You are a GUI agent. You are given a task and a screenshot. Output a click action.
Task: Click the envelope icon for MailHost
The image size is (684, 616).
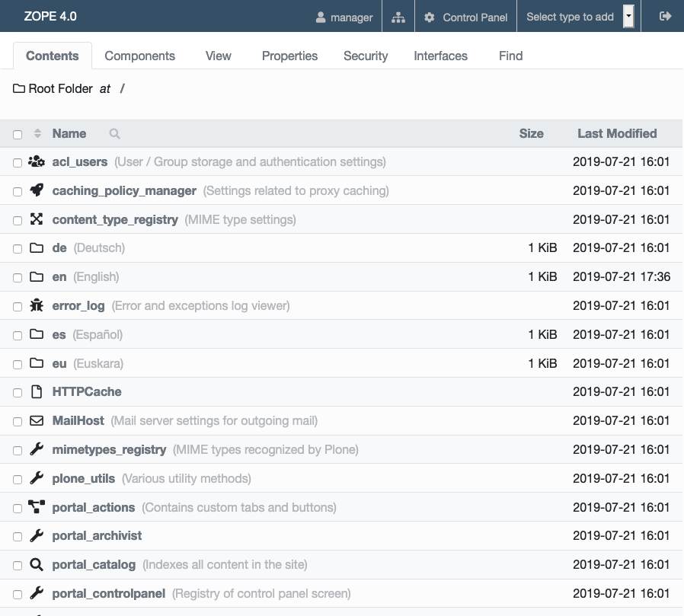37,421
